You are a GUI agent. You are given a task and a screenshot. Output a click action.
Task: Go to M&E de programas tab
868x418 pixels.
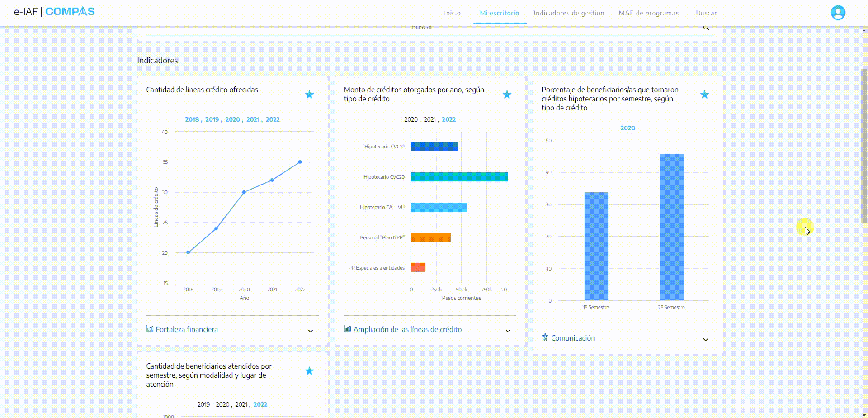648,13
